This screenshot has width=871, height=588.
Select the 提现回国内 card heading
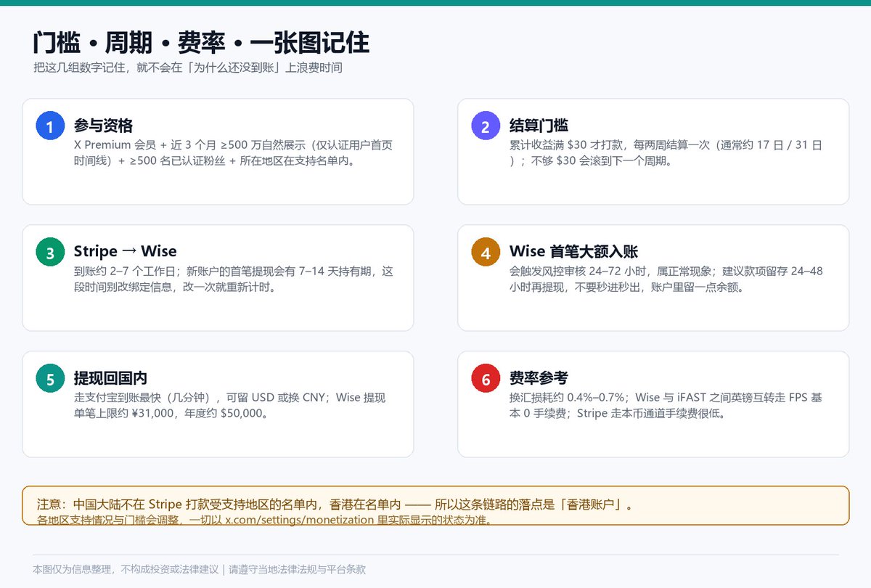click(111, 378)
